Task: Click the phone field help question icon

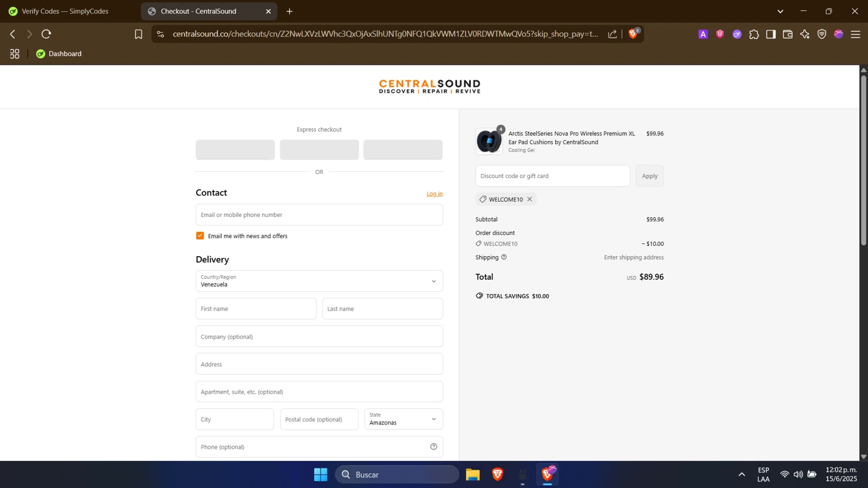Action: point(433,447)
